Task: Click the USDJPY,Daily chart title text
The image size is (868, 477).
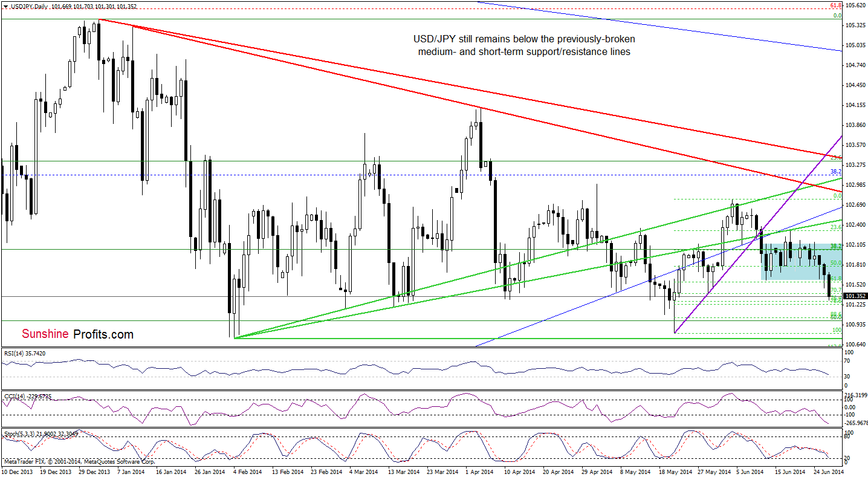Action: [29, 5]
